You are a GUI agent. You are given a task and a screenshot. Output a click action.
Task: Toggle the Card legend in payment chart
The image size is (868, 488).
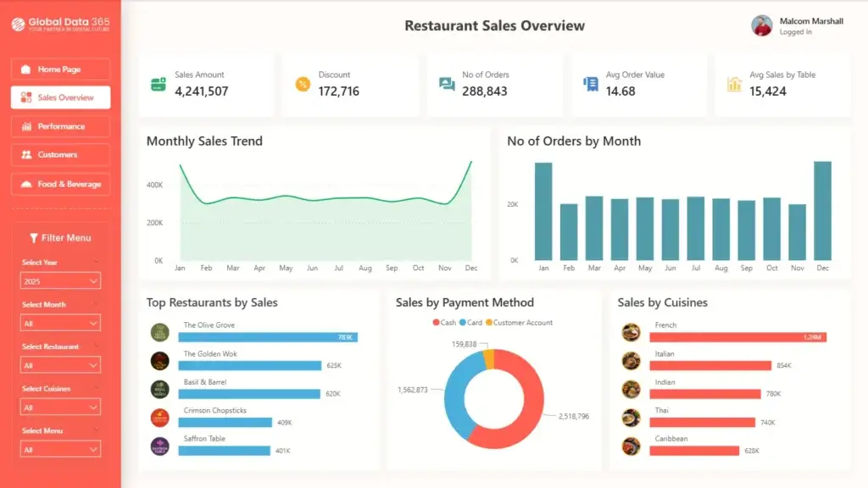coord(471,323)
